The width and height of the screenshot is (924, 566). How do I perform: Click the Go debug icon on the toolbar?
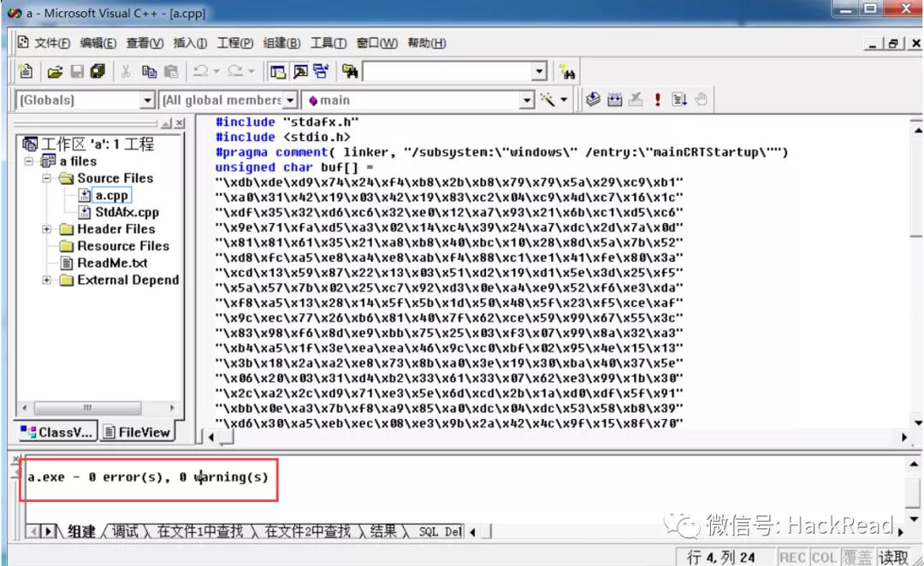678,99
